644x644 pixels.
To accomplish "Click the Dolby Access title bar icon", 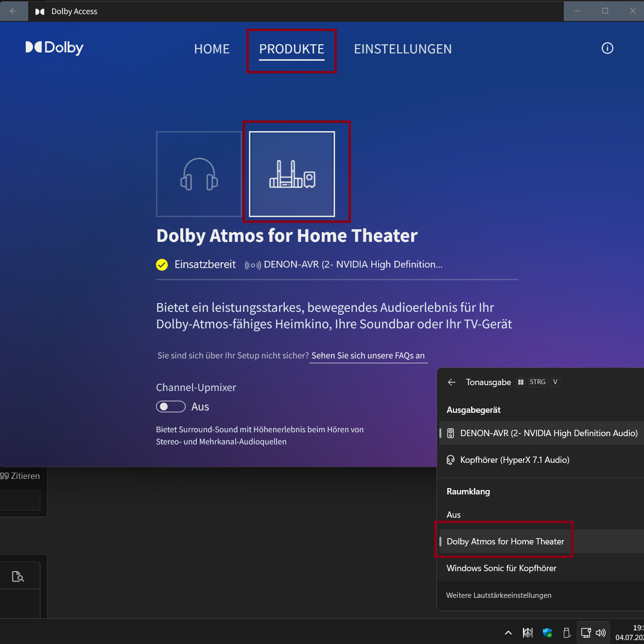I will tap(40, 11).
